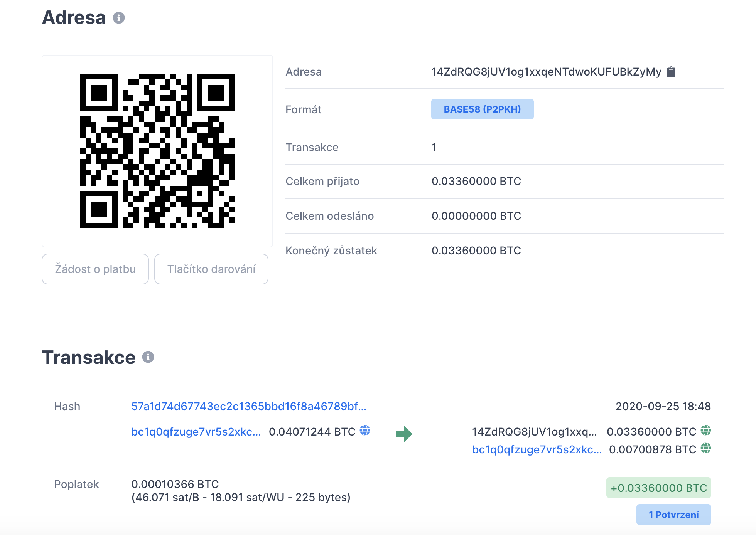Select the address text 14ZdRQG8jUV1og1xxqeNTdwoKUFUBkZyMy

(546, 72)
